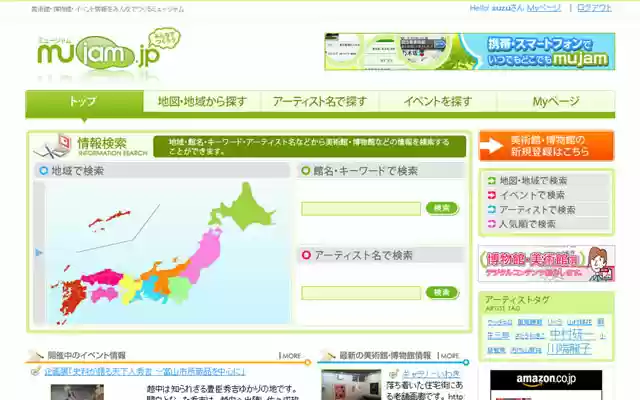The height and width of the screenshot is (400, 640).
Task: Click the blue arrow on map's left strip
Action: [x=39, y=253]
